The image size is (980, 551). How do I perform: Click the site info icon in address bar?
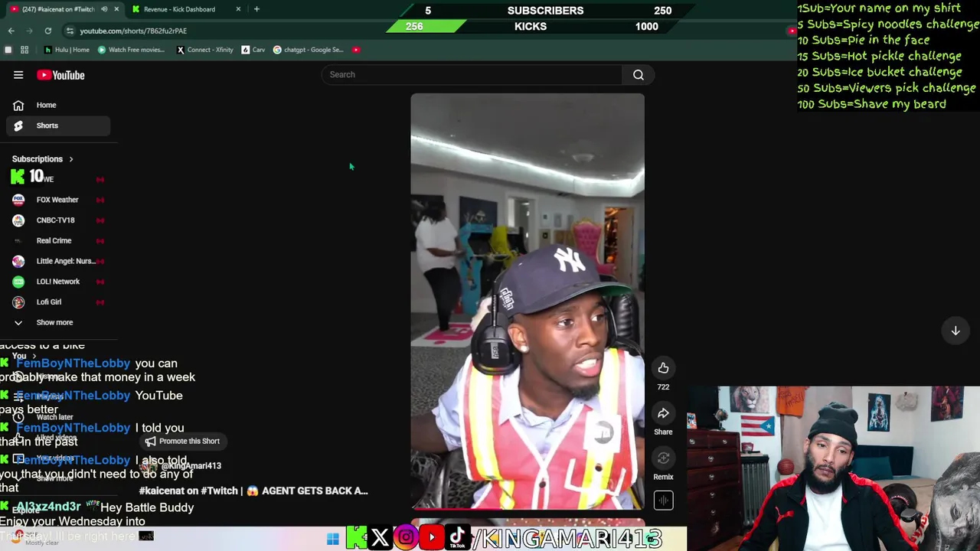[x=70, y=31]
